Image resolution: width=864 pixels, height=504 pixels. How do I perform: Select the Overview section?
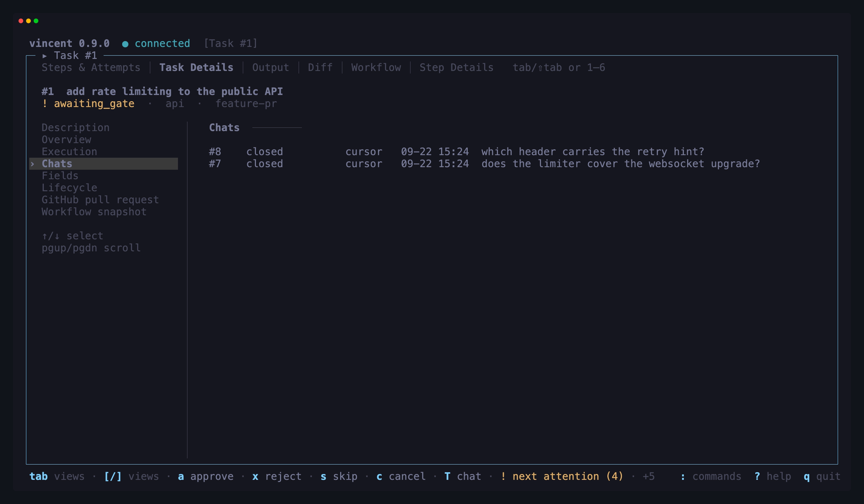point(66,140)
